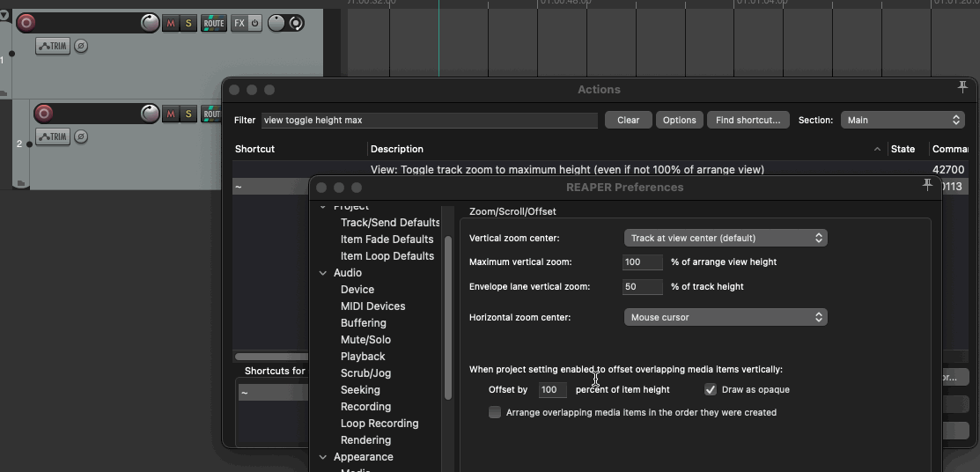Viewport: 980px width, 472px height.
Task: Solo track 1 with S button
Action: click(x=188, y=23)
